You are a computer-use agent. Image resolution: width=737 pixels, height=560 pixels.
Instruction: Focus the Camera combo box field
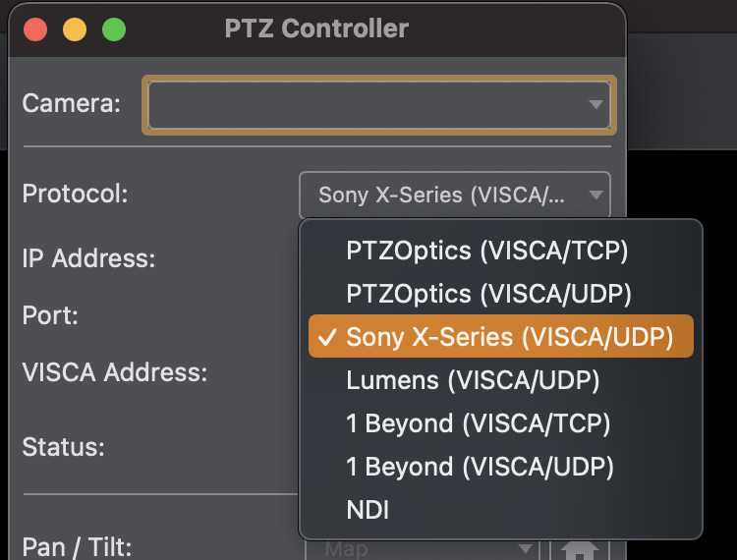point(379,105)
